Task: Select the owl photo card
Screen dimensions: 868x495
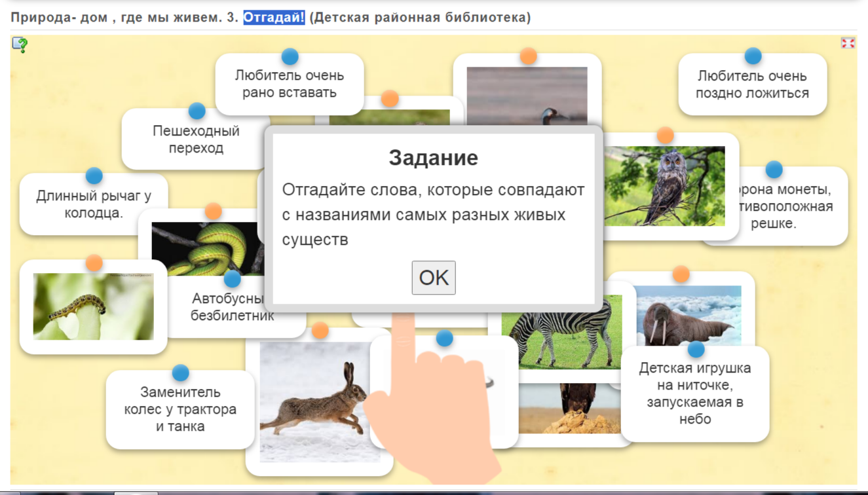Action: point(664,187)
